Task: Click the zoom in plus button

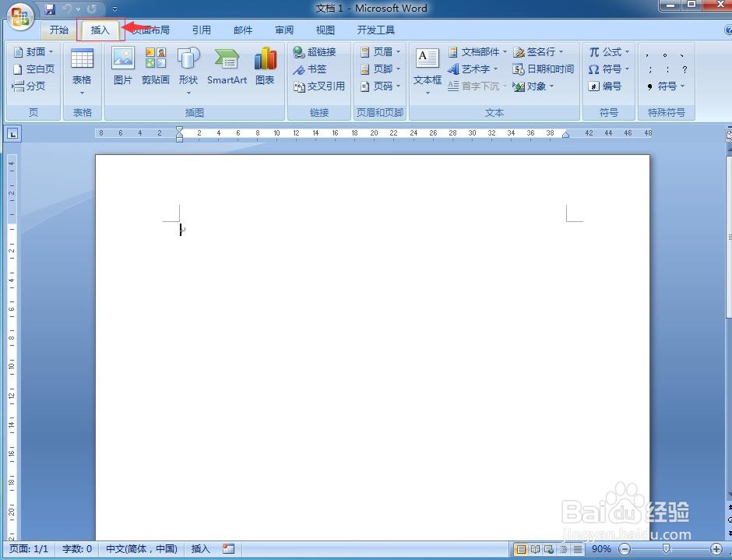Action: point(716,549)
